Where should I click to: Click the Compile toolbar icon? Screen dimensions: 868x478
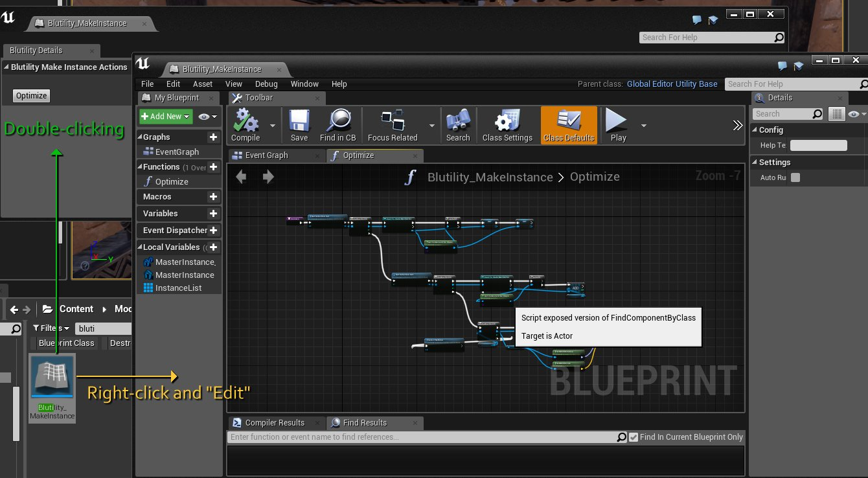246,121
